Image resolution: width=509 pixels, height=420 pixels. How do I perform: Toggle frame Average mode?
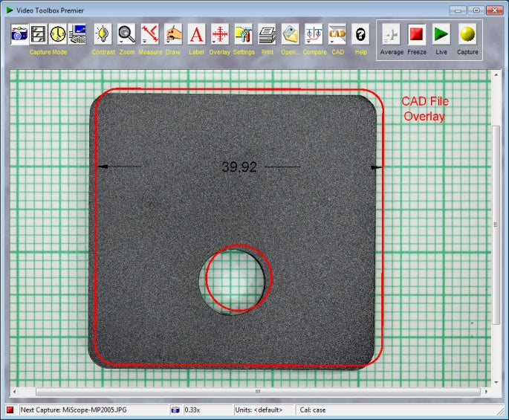pos(391,34)
